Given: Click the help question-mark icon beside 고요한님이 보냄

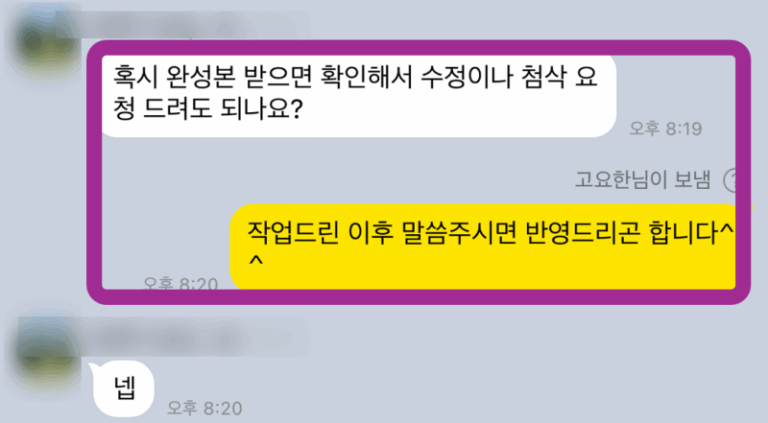Looking at the screenshot, I should 730,180.
